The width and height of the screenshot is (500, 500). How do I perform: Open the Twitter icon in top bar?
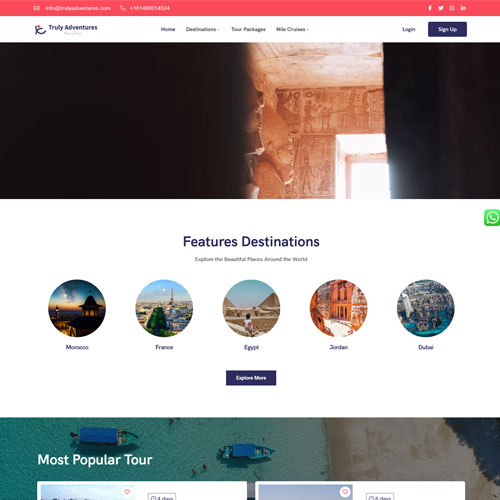pos(441,8)
